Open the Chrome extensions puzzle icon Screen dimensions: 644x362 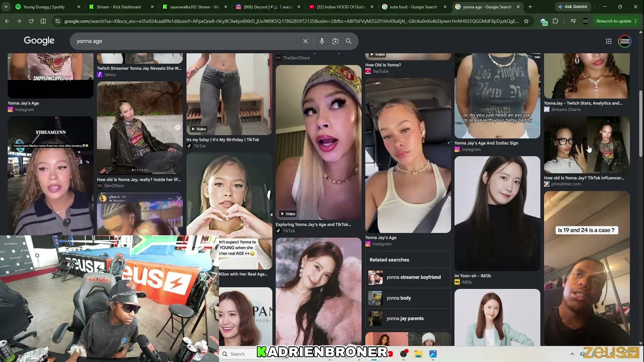(x=555, y=21)
